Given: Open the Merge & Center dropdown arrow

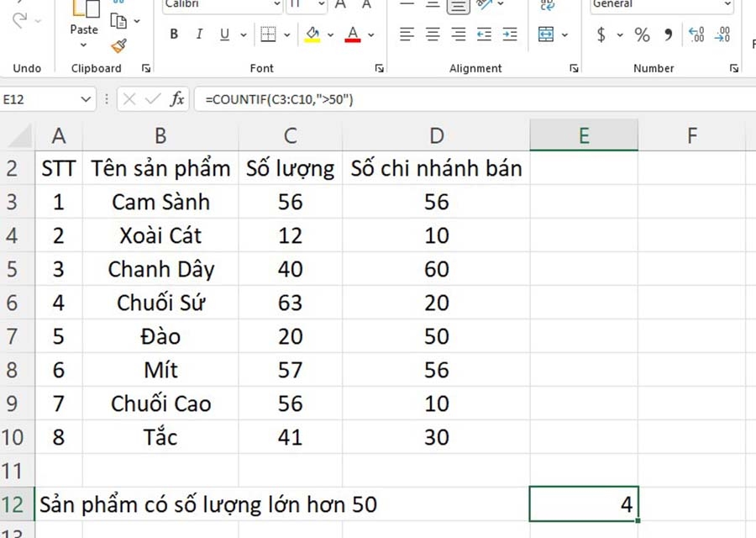Looking at the screenshot, I should pos(564,34).
